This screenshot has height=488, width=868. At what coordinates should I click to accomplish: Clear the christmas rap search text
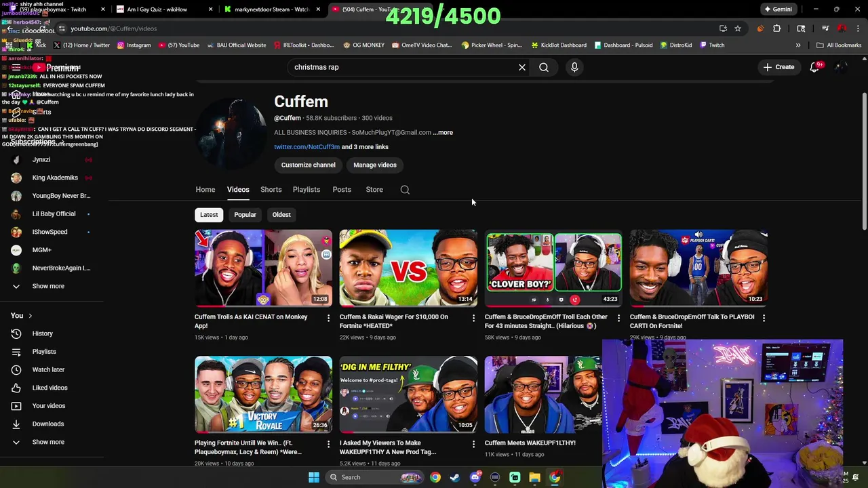click(522, 67)
